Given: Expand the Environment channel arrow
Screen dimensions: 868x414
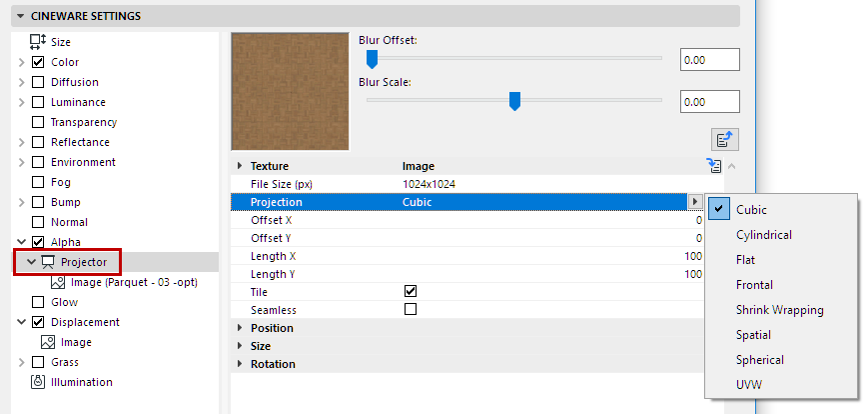Looking at the screenshot, I should coord(22,162).
